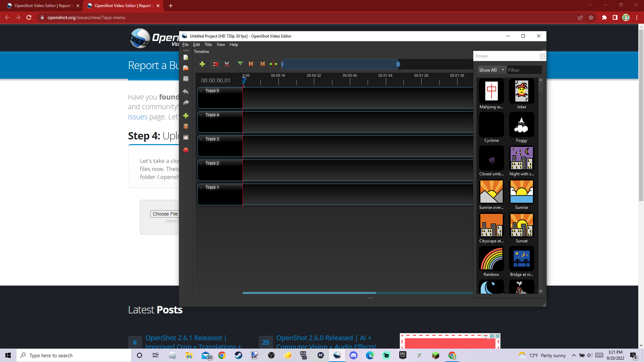Collapse Track 5 using its disclosure arrow

[201, 90]
